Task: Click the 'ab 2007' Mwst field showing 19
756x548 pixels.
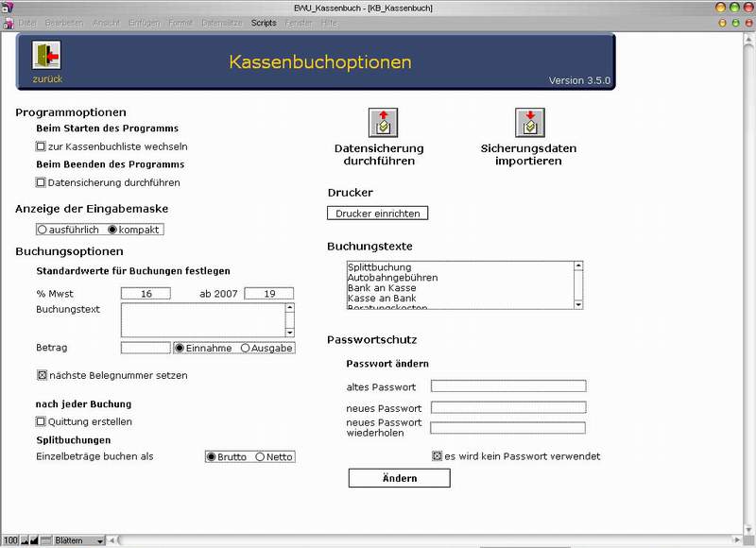Action: [x=269, y=294]
